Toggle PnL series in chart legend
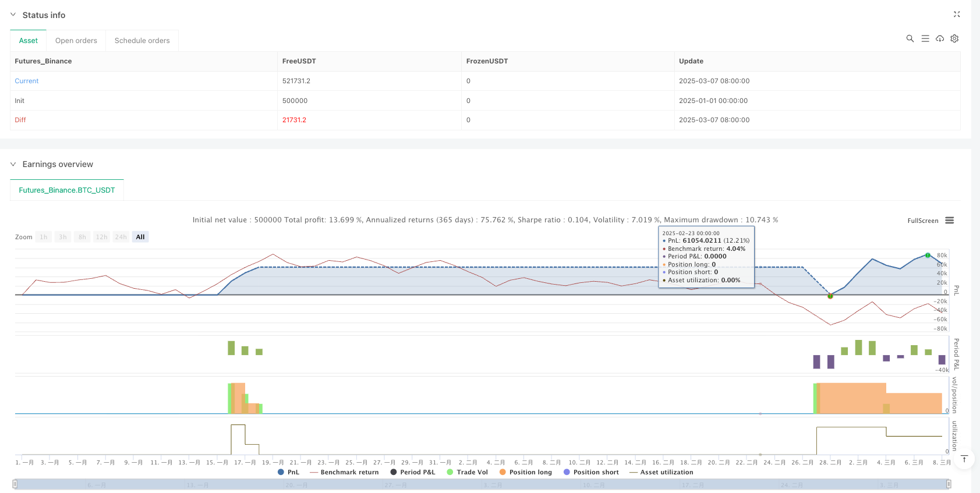This screenshot has height=493, width=980. pyautogui.click(x=288, y=472)
